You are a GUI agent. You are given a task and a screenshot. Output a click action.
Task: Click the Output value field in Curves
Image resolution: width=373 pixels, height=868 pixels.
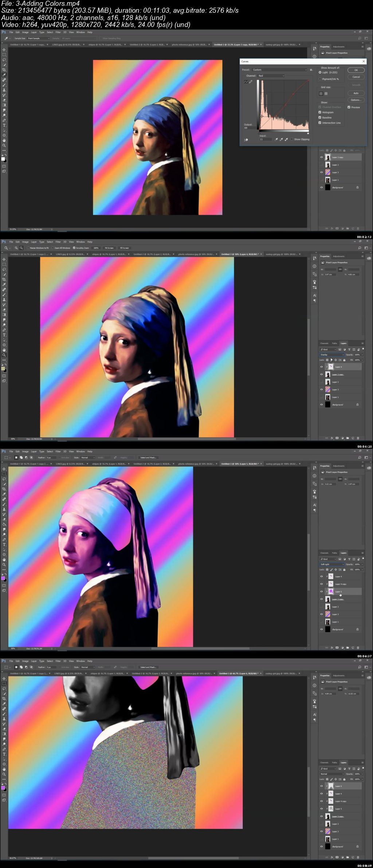(250, 128)
